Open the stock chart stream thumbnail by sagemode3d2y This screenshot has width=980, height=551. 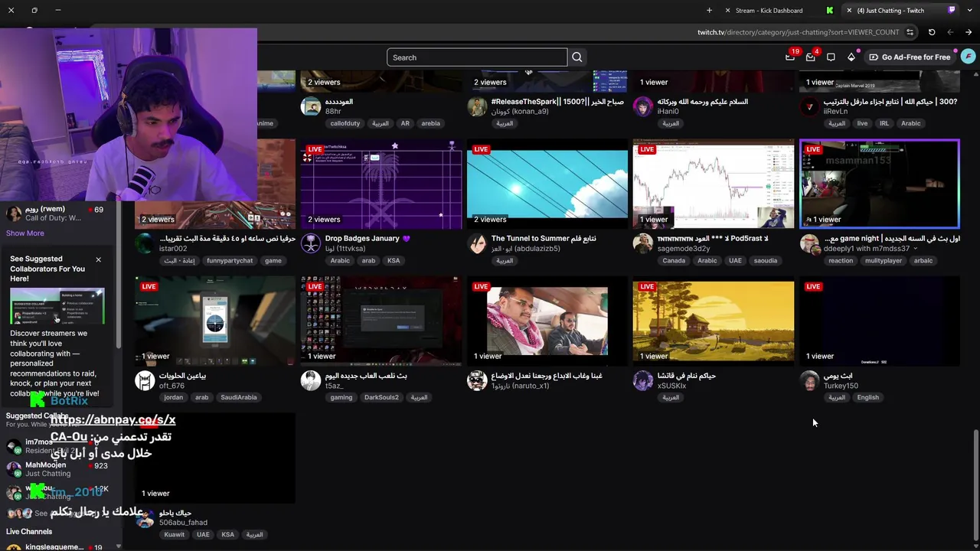714,184
